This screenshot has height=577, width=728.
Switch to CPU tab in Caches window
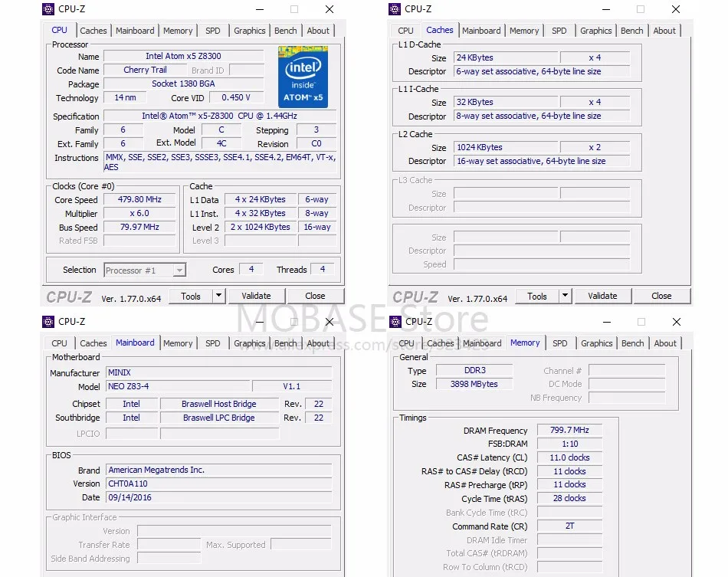click(405, 31)
